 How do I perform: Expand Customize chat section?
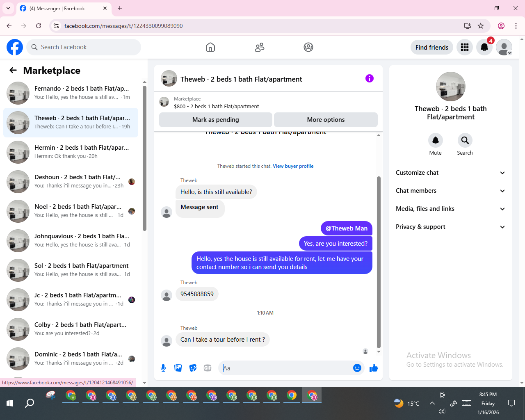[x=451, y=173]
